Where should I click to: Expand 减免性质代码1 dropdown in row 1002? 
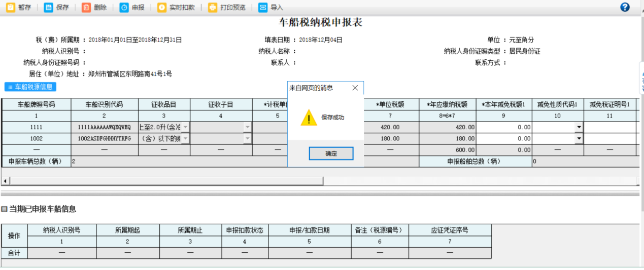pyautogui.click(x=579, y=138)
